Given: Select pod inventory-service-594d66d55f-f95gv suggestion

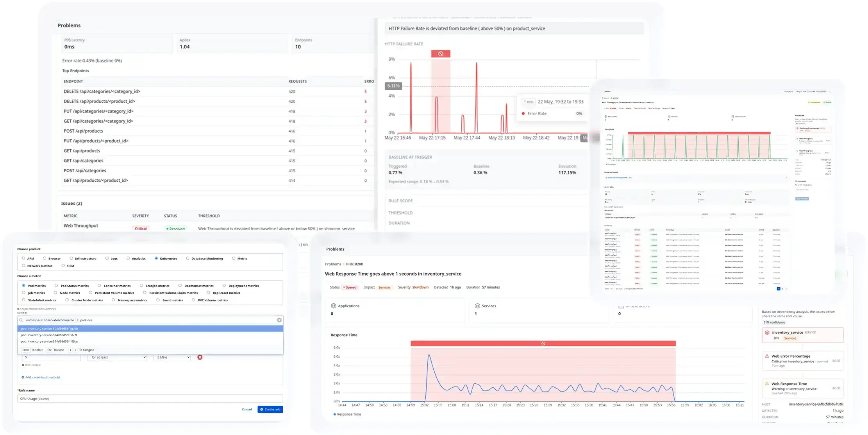Looking at the screenshot, I should coord(150,342).
